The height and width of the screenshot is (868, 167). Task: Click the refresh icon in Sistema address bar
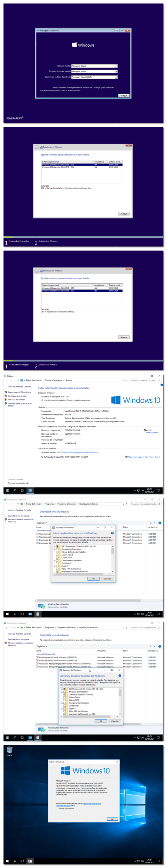tap(127, 380)
